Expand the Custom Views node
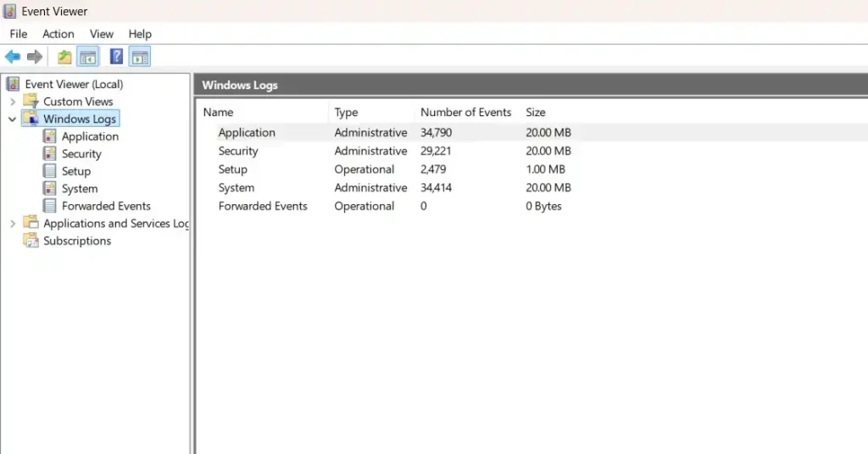868x454 pixels. 12,102
